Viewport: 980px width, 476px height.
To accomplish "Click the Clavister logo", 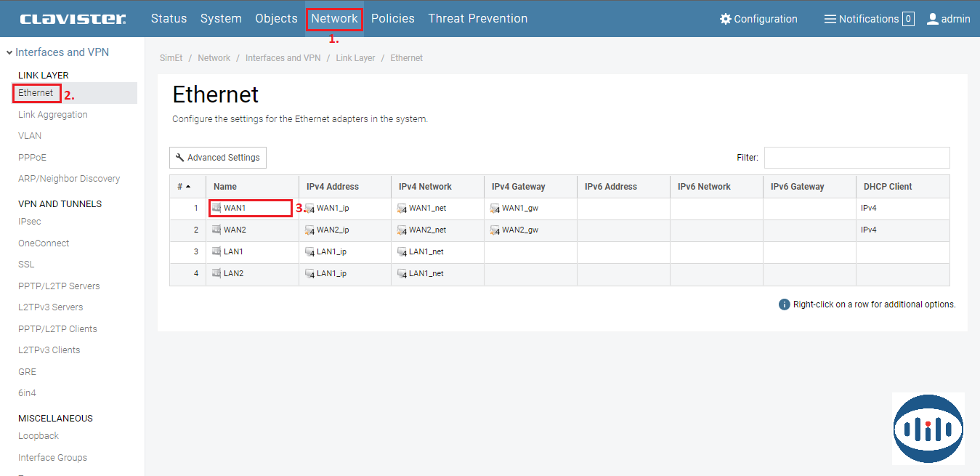I will (x=73, y=19).
